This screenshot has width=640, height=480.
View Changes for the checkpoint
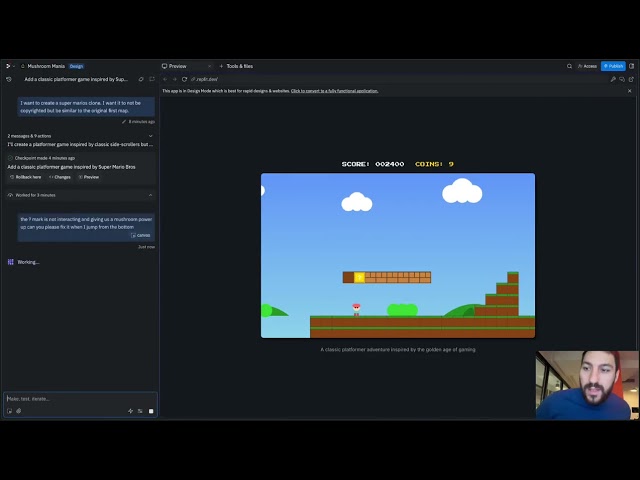coord(60,177)
